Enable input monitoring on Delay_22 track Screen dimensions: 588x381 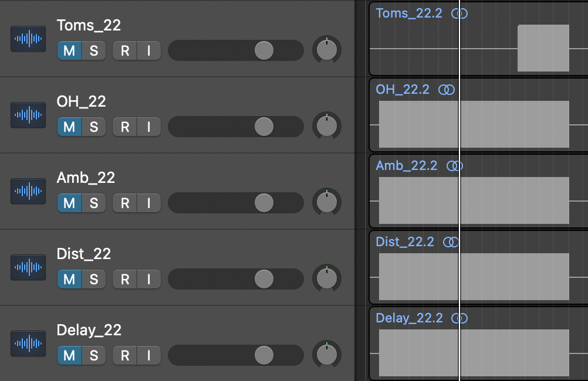(x=149, y=355)
